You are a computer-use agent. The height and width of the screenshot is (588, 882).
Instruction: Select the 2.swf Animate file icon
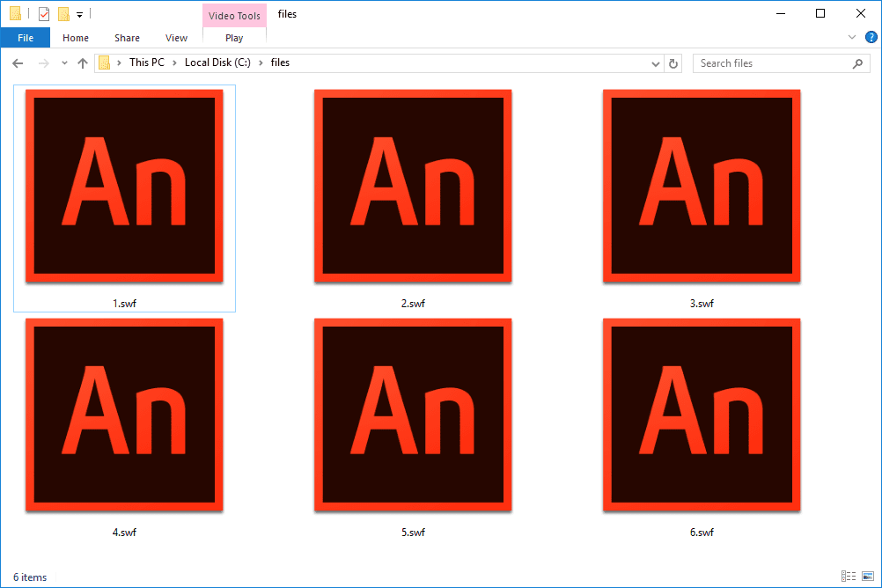tap(413, 186)
